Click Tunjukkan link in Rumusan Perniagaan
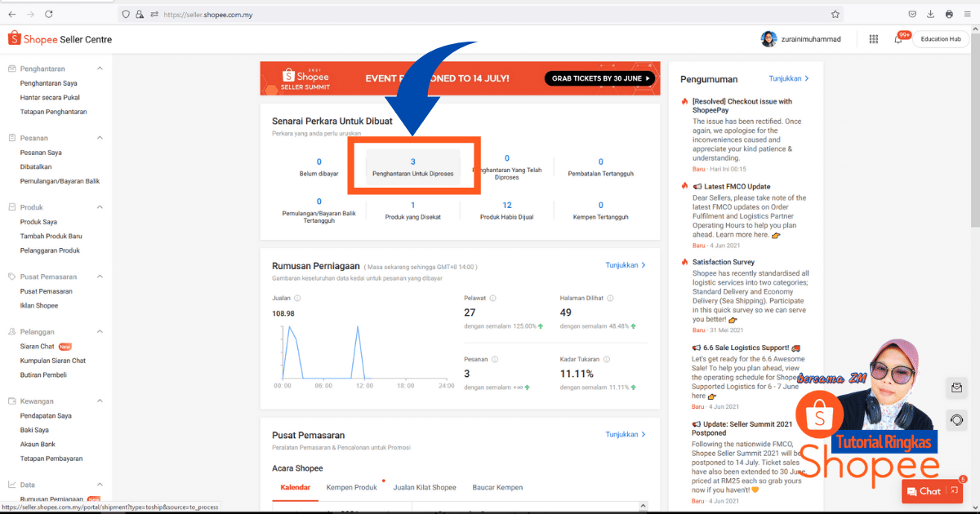The height and width of the screenshot is (514, 980). [x=626, y=265]
